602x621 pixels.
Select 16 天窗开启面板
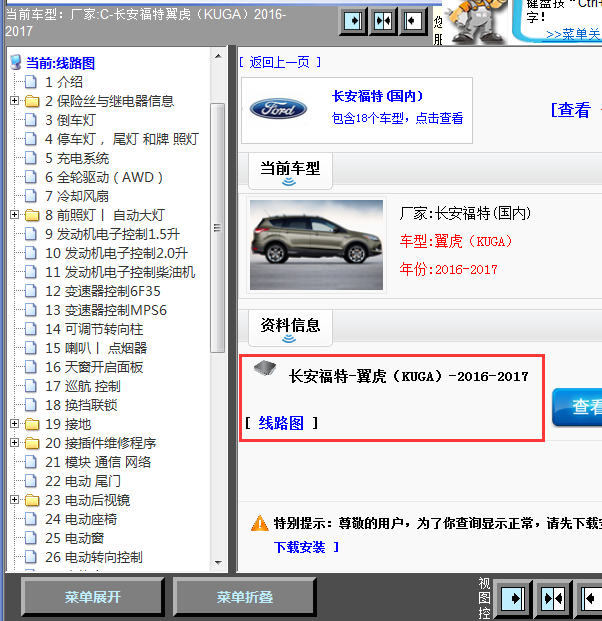pos(94,367)
